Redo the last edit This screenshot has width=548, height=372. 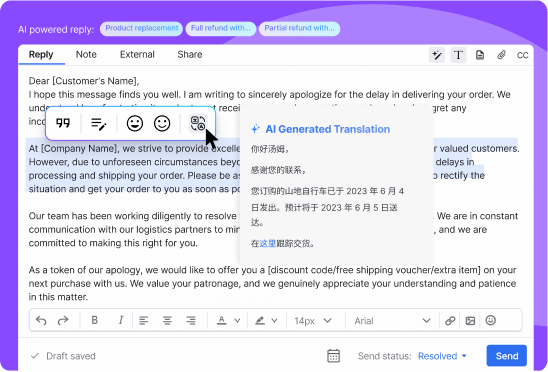click(63, 321)
